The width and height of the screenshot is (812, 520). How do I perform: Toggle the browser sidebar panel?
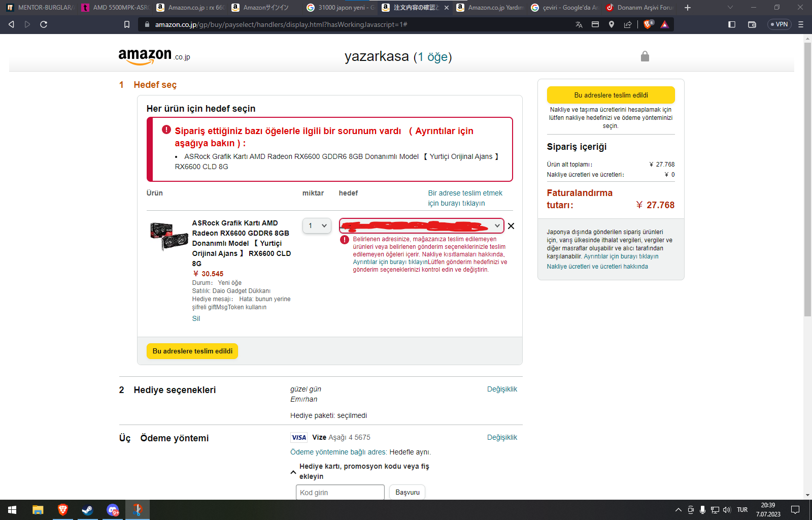(732, 24)
